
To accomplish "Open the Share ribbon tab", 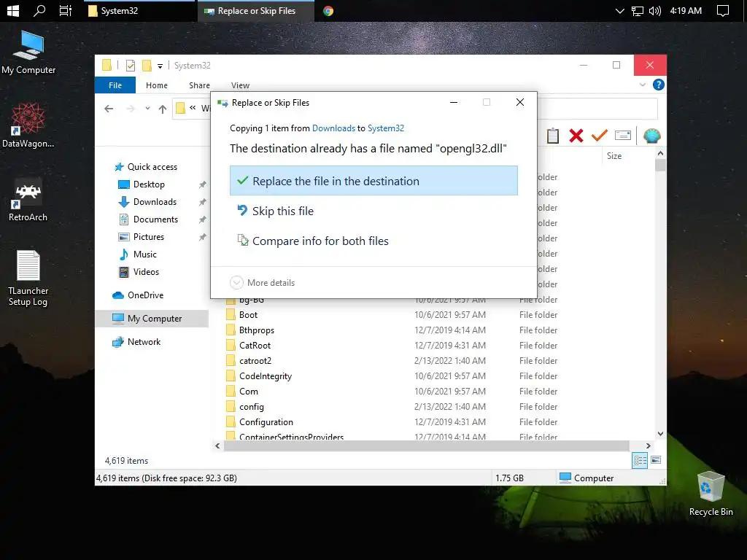I will (199, 85).
